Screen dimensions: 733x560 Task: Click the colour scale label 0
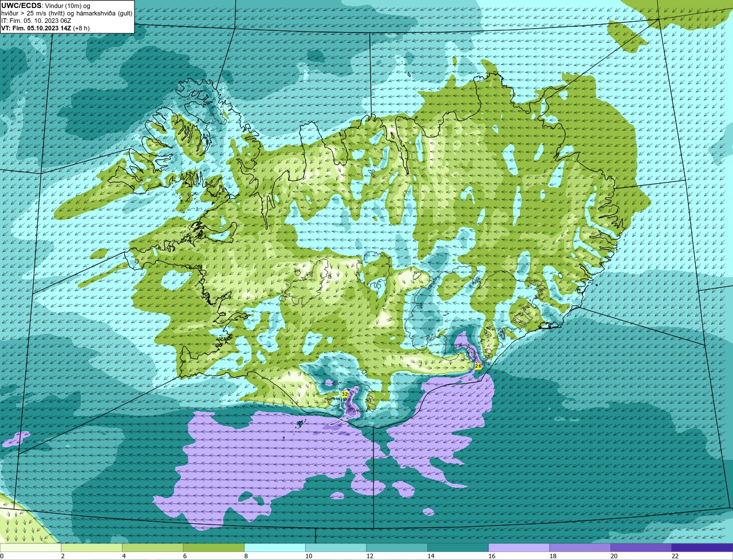(x=2, y=556)
